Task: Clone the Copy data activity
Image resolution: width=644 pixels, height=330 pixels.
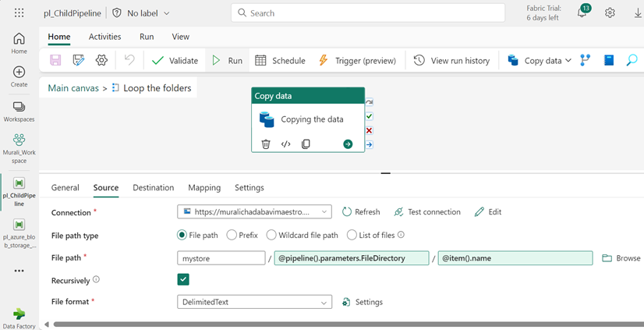Action: pos(306,144)
